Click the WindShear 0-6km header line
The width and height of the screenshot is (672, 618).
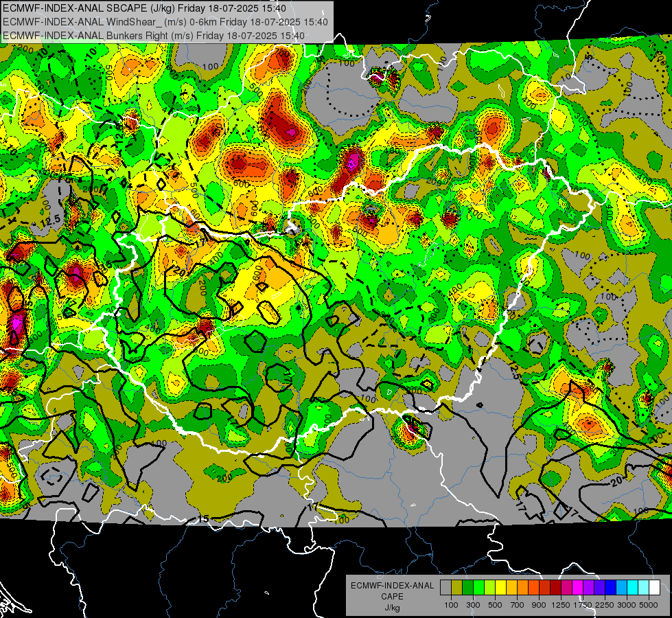pos(165,22)
